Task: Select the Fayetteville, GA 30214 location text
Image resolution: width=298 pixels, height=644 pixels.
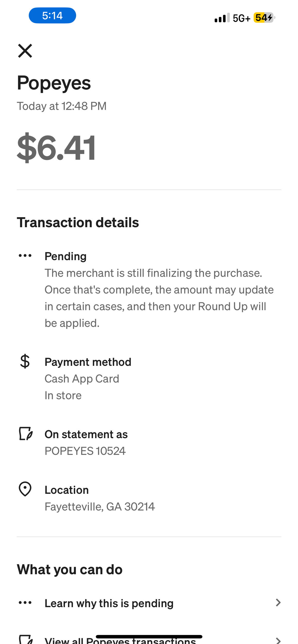Action: 100,507
